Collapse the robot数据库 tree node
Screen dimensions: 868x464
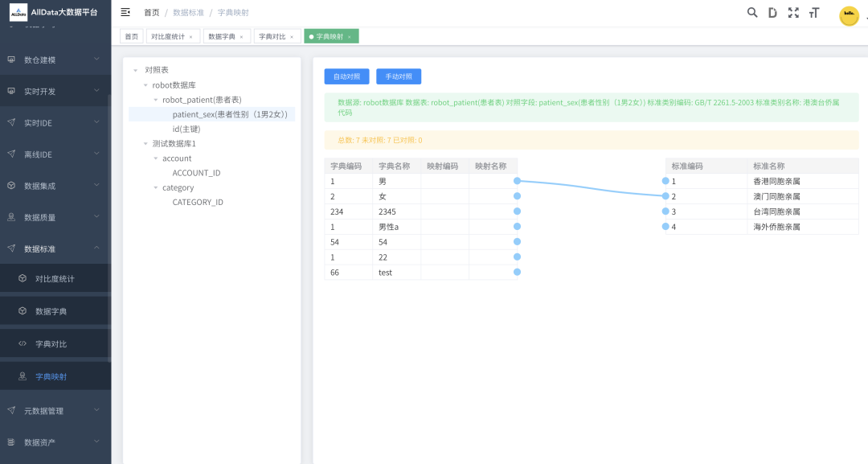point(145,85)
